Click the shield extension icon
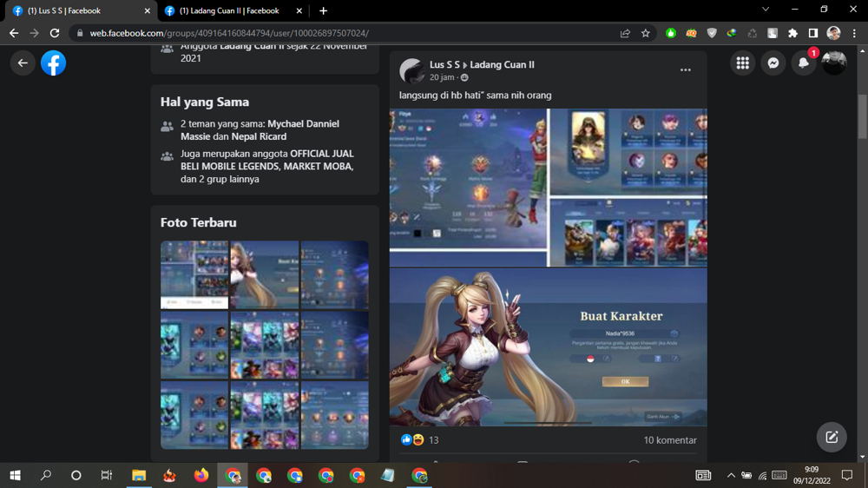 (712, 33)
